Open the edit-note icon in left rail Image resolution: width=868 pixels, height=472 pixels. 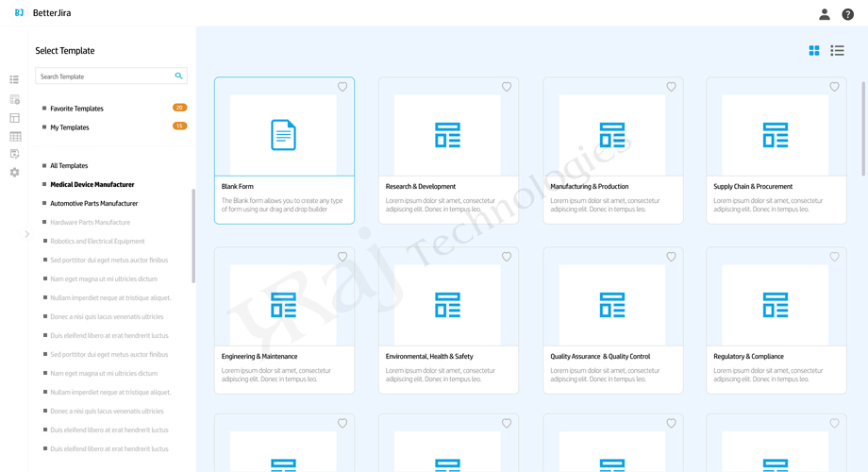pos(15,154)
